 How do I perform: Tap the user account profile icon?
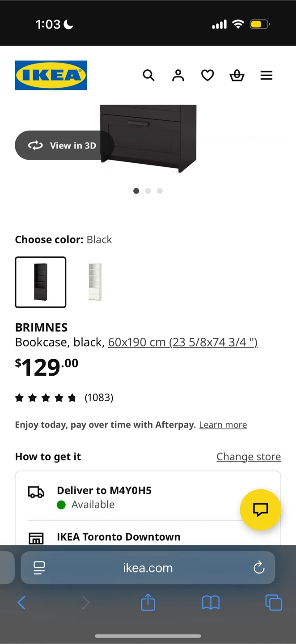pyautogui.click(x=178, y=75)
